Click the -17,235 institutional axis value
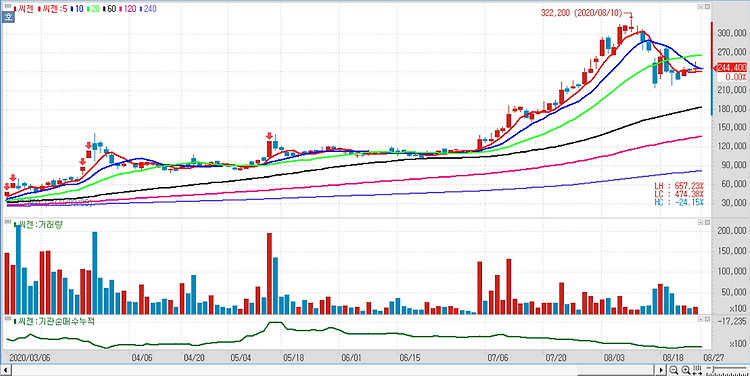750x376 pixels. tap(732, 321)
